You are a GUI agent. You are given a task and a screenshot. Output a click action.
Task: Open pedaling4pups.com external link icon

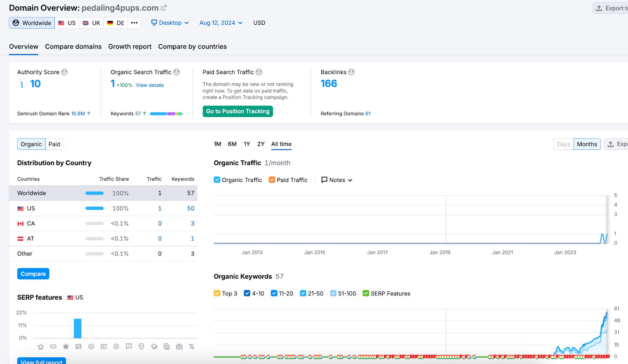pos(164,8)
